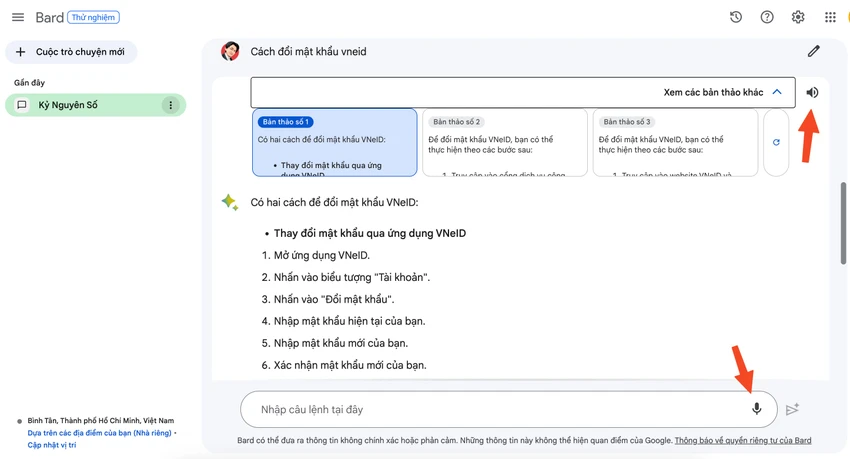Select Bản thảo số 2 draft card
The width and height of the screenshot is (850, 459).
(x=505, y=143)
